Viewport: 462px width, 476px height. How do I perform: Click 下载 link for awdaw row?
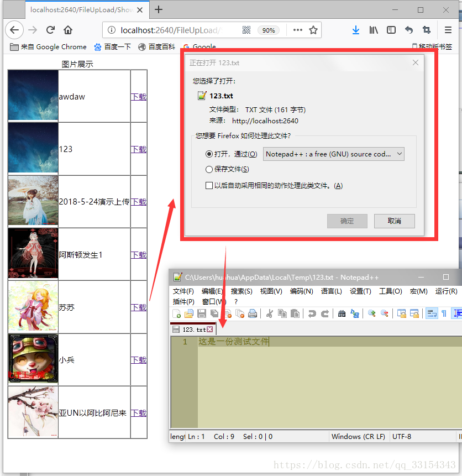[139, 97]
